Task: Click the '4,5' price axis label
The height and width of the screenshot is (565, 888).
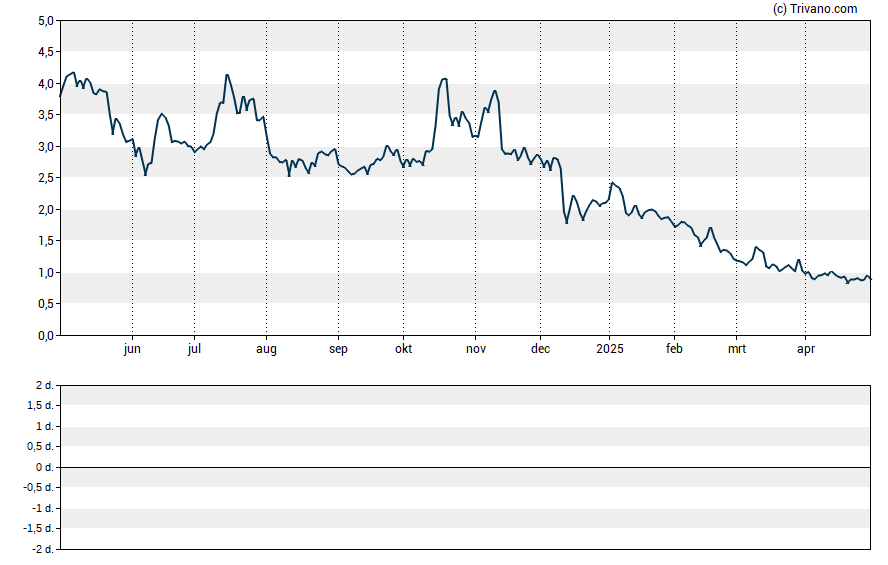Action: (x=46, y=52)
